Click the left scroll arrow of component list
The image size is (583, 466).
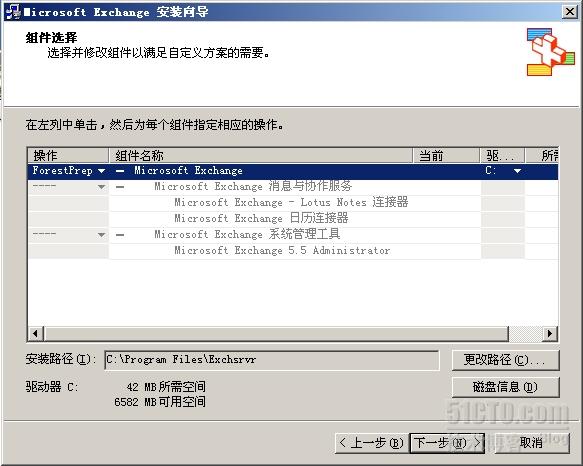[36, 334]
